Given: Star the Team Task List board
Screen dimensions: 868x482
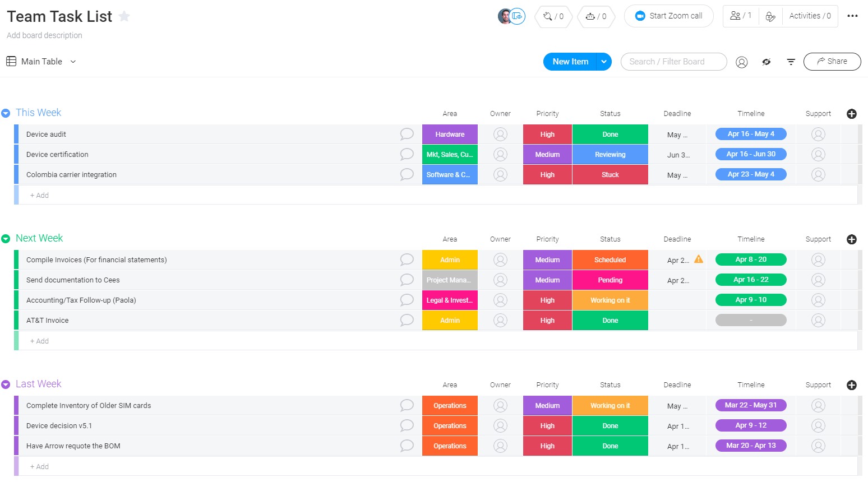Looking at the screenshot, I should click(124, 16).
